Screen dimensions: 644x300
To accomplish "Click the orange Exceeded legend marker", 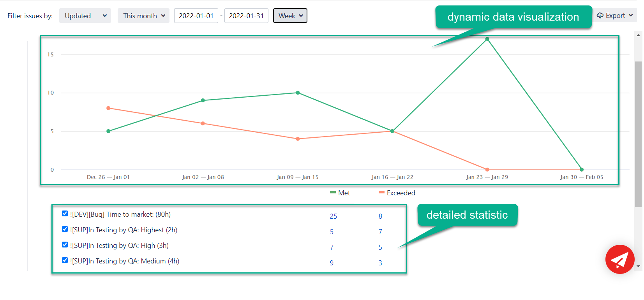I will click(x=381, y=193).
